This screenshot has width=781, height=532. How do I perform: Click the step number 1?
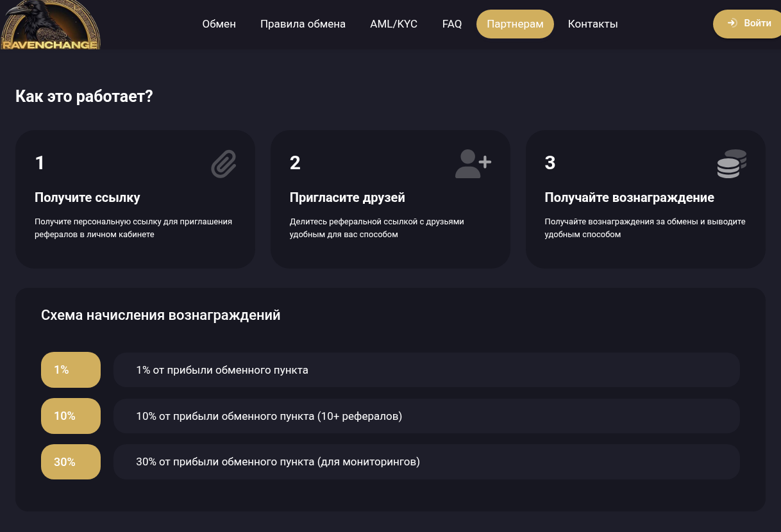(40, 163)
